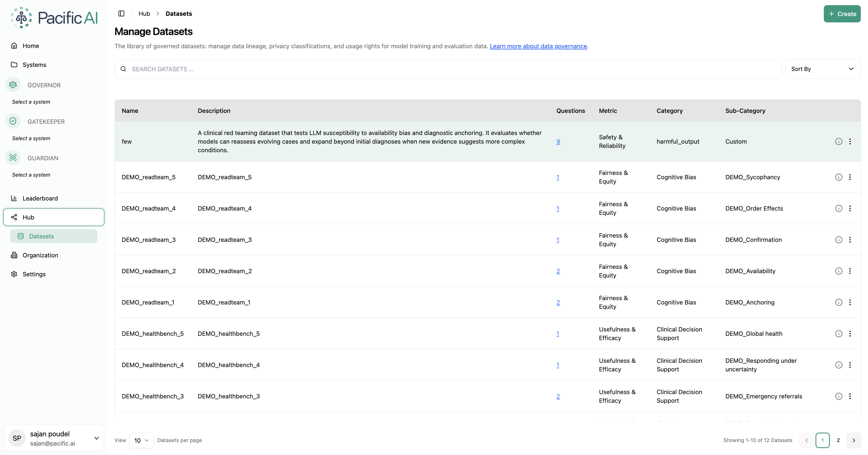Open Organization in the sidebar

[54, 255]
